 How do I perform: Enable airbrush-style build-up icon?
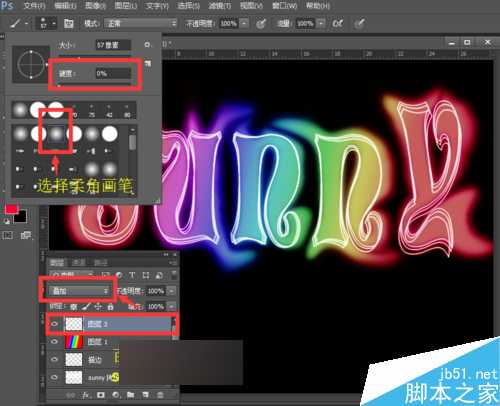[337, 23]
